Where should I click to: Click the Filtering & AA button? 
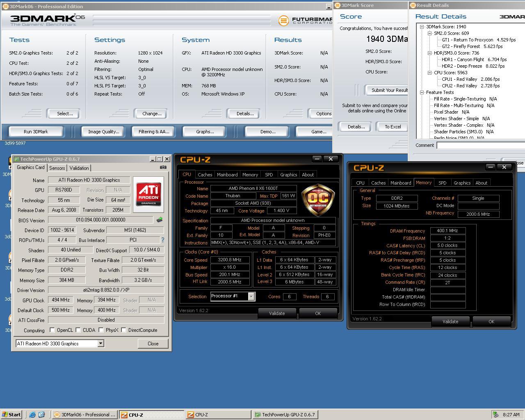coord(154,132)
